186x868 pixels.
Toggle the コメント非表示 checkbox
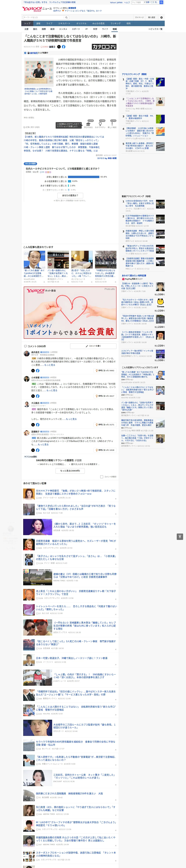point(102,477)
